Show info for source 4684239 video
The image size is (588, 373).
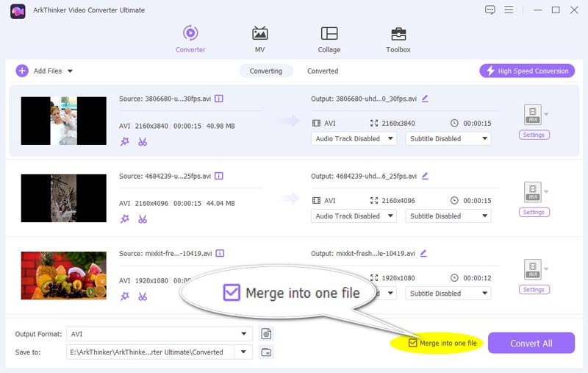click(218, 176)
